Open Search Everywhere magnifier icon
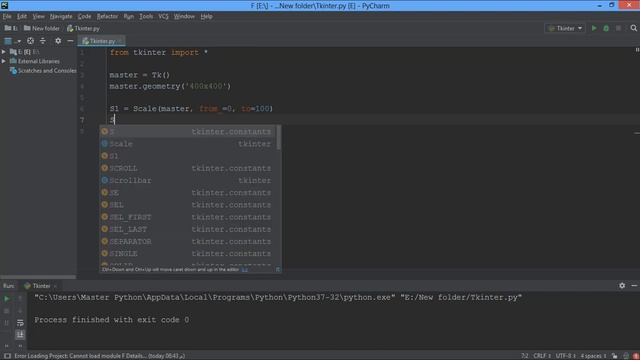Screen dimensions: 640x360 coord(633,28)
